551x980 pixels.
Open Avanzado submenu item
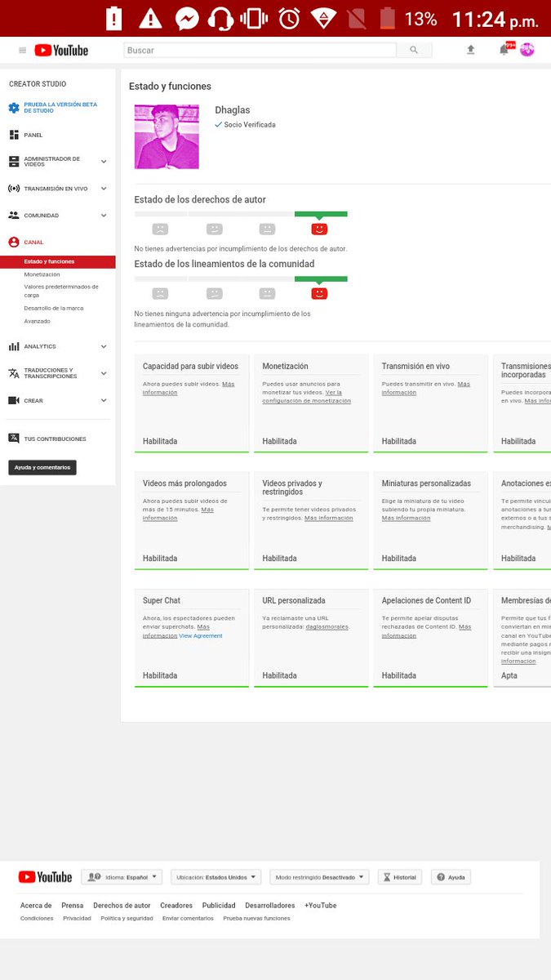tap(37, 321)
